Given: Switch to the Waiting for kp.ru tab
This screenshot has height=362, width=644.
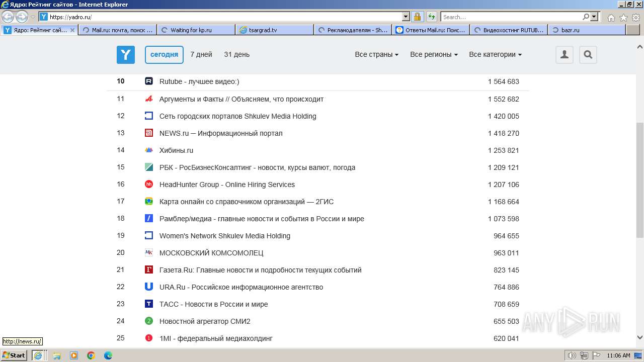Looking at the screenshot, I should click(196, 30).
